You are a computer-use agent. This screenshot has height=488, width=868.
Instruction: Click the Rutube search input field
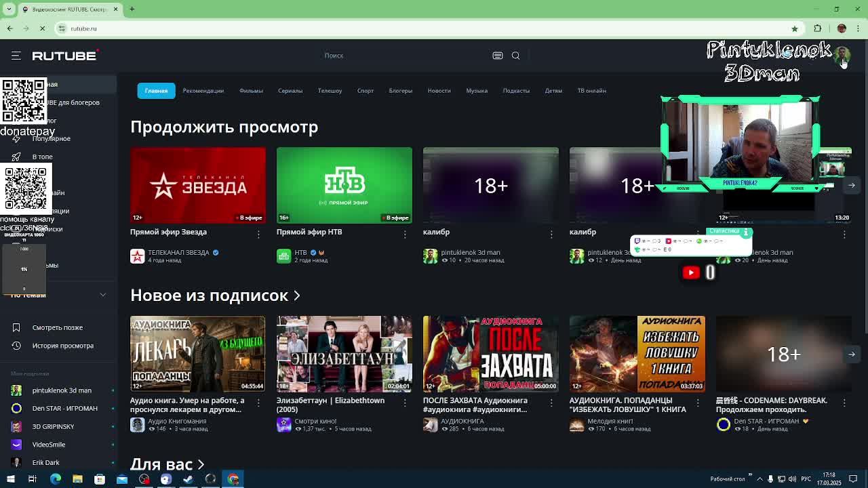pos(403,56)
